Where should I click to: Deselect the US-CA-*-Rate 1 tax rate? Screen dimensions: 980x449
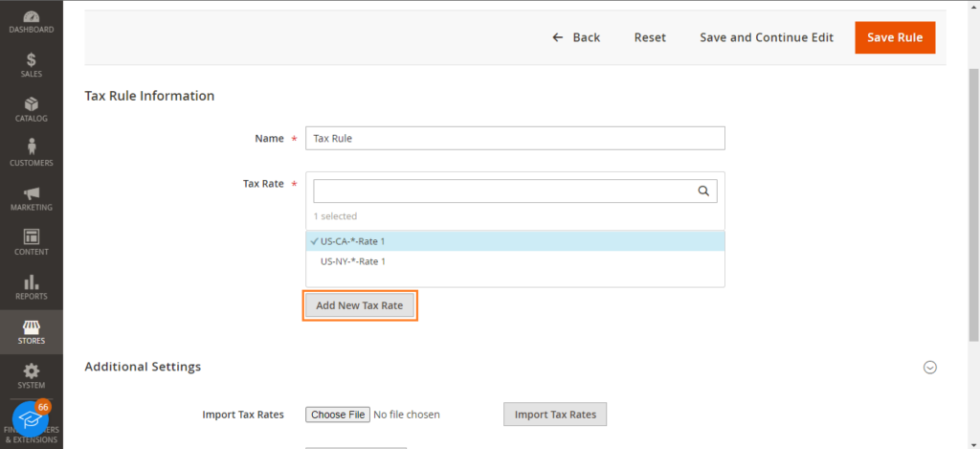[515, 241]
